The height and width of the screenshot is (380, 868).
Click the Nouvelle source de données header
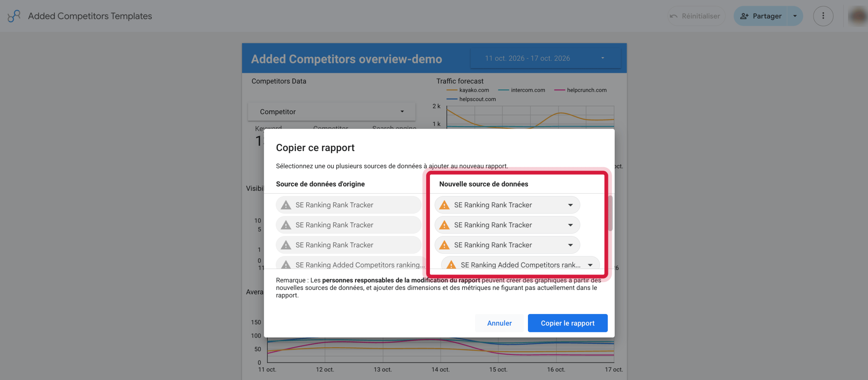point(484,184)
